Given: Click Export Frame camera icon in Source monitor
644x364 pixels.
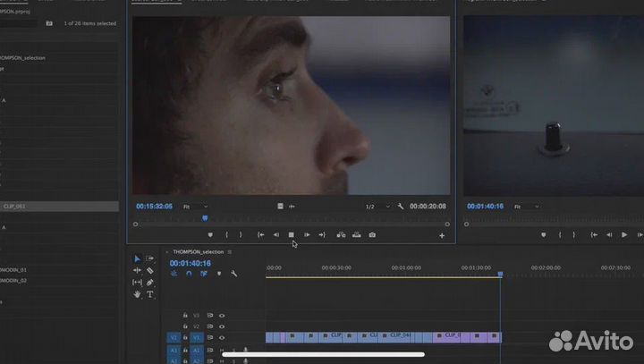Looking at the screenshot, I should tap(372, 235).
